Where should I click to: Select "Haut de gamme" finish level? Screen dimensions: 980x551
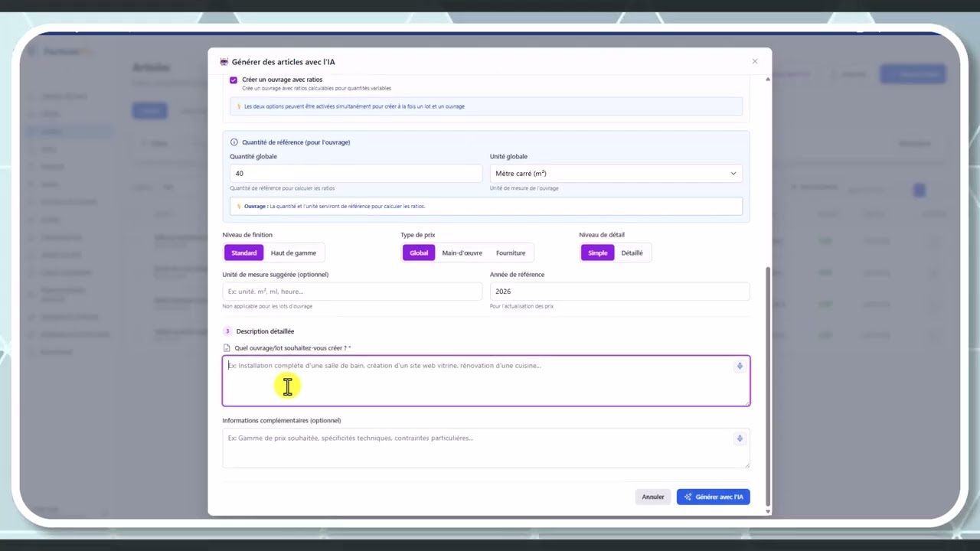coord(293,253)
